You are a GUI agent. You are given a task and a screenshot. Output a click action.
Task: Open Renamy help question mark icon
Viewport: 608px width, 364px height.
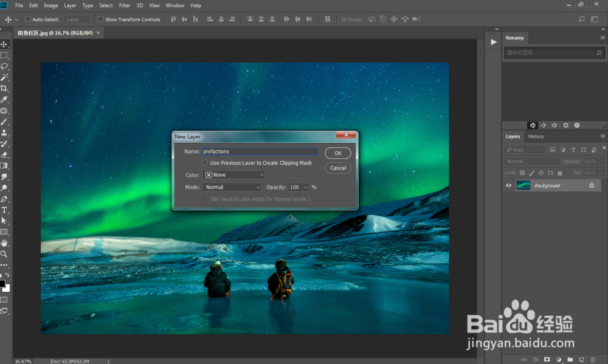click(x=577, y=125)
